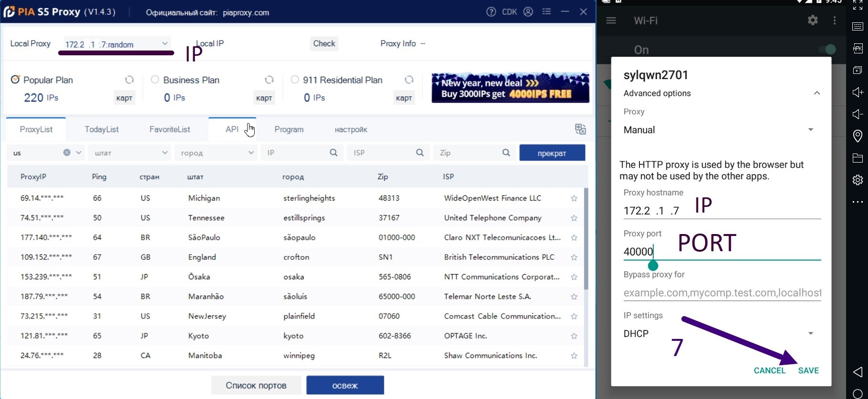This screenshot has width=868, height=399.
Task: Open the emulator location pin icon
Action: [858, 136]
